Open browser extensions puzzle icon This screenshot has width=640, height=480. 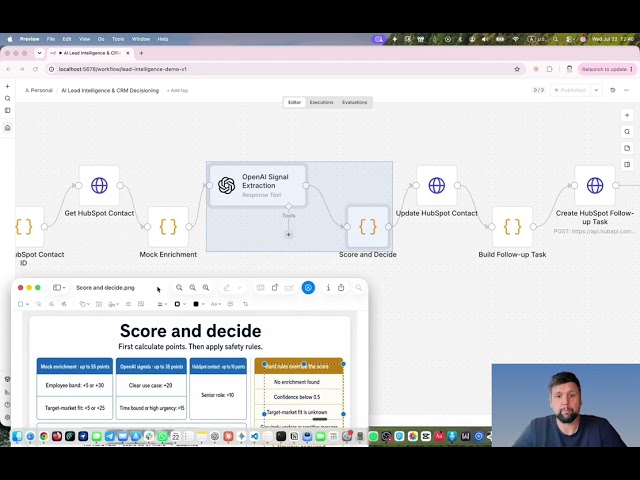tap(549, 69)
